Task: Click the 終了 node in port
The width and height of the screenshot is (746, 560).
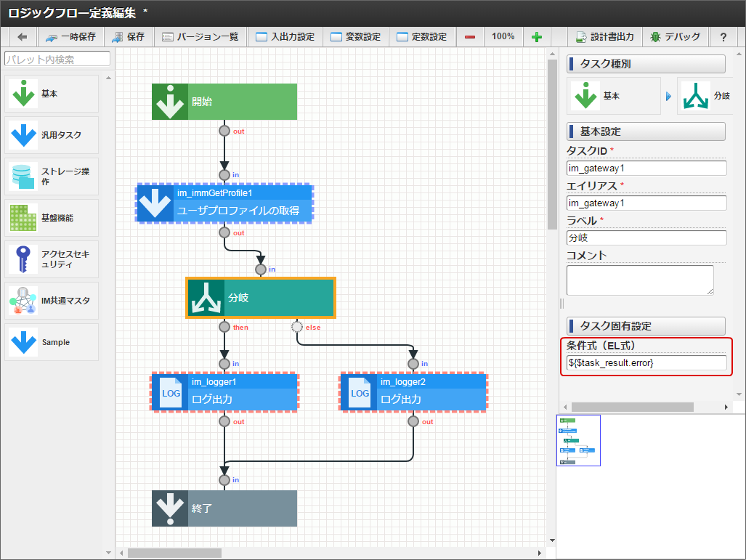Action: pyautogui.click(x=224, y=480)
